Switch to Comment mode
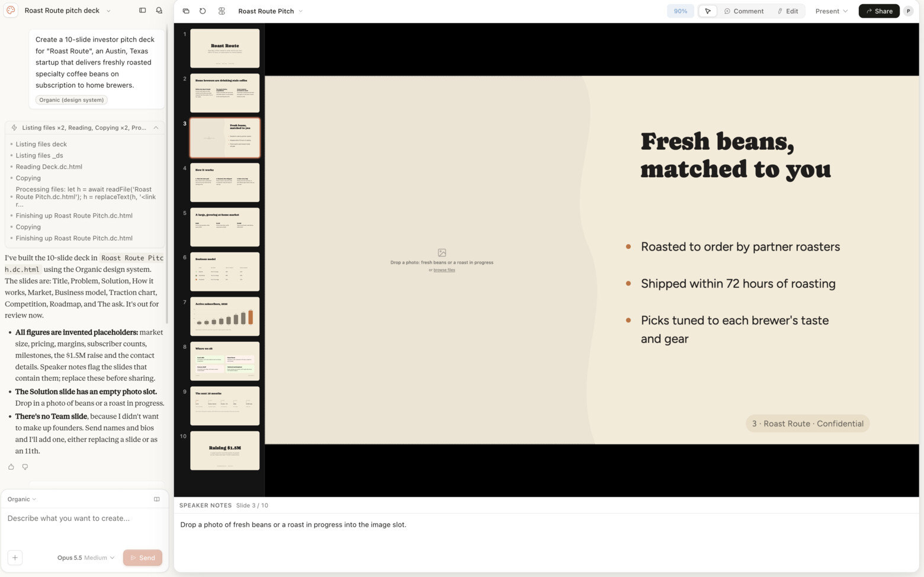Image resolution: width=924 pixels, height=577 pixels. [x=744, y=11]
